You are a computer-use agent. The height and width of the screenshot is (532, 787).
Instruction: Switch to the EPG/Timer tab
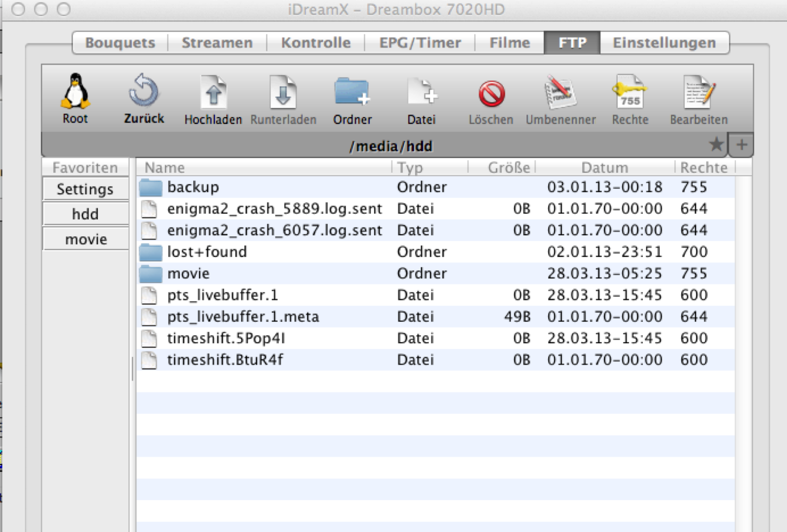pos(420,43)
